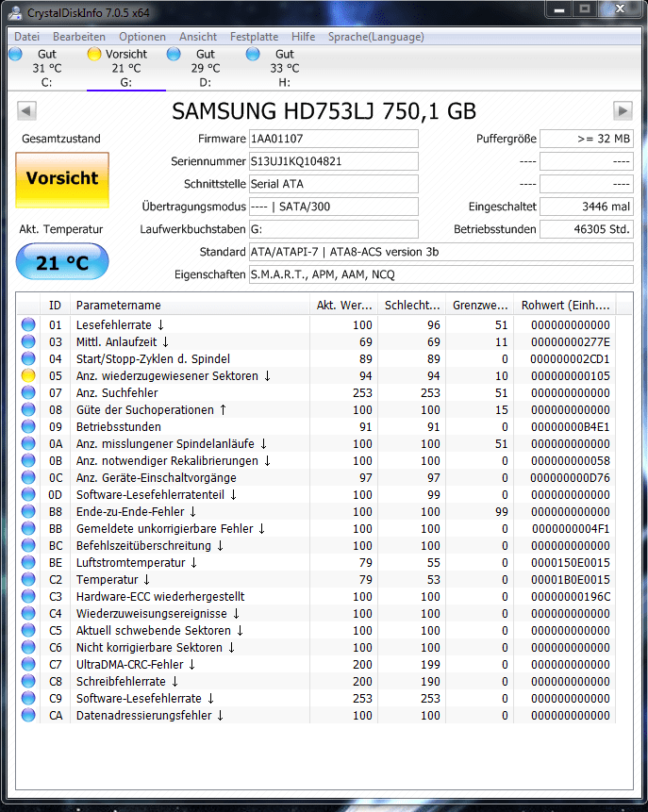Click the Laufwerkbuchstaben field G:
Screen dimensions: 648x812
coord(334,229)
